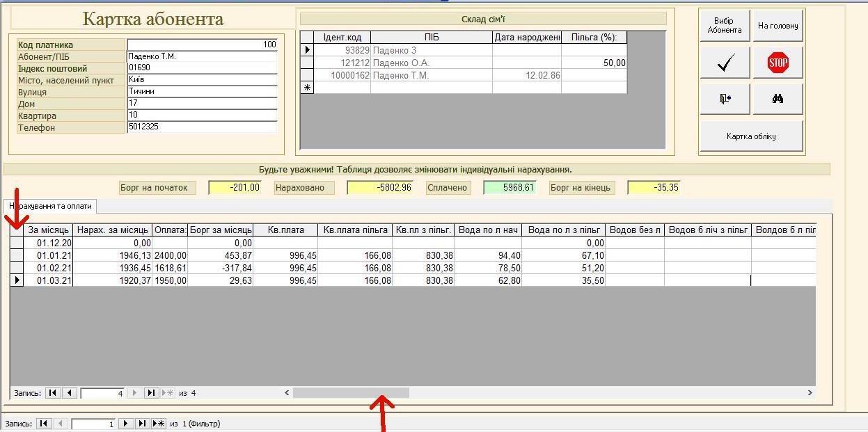Viewport: 868px width, 432px height.
Task: Click the ПІБ column header in family table
Action: (432, 38)
